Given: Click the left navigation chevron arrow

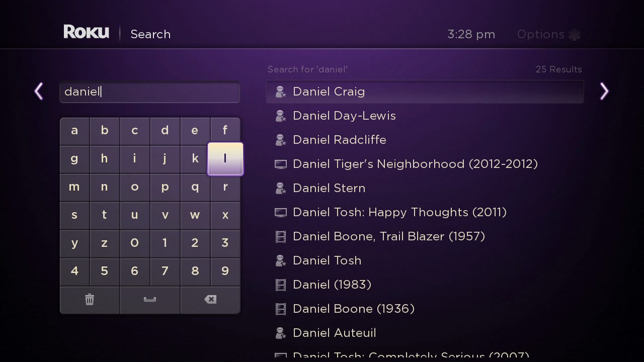Looking at the screenshot, I should tap(39, 92).
